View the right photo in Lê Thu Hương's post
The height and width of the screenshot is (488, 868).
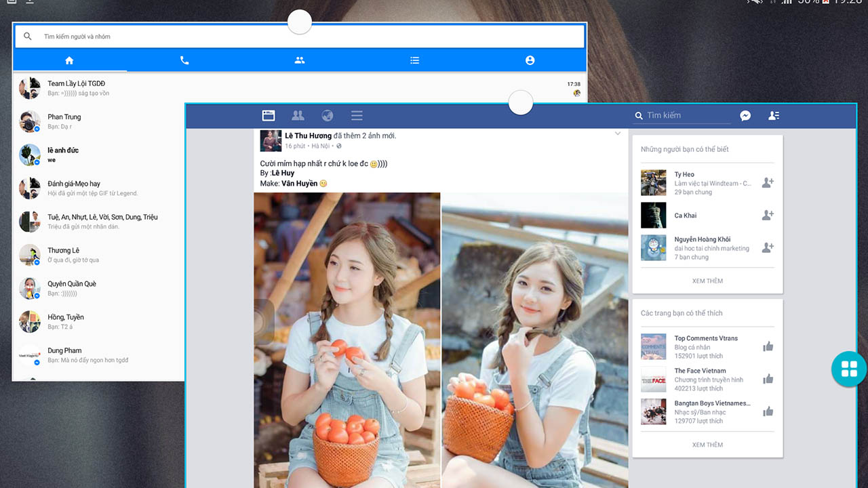click(x=535, y=340)
